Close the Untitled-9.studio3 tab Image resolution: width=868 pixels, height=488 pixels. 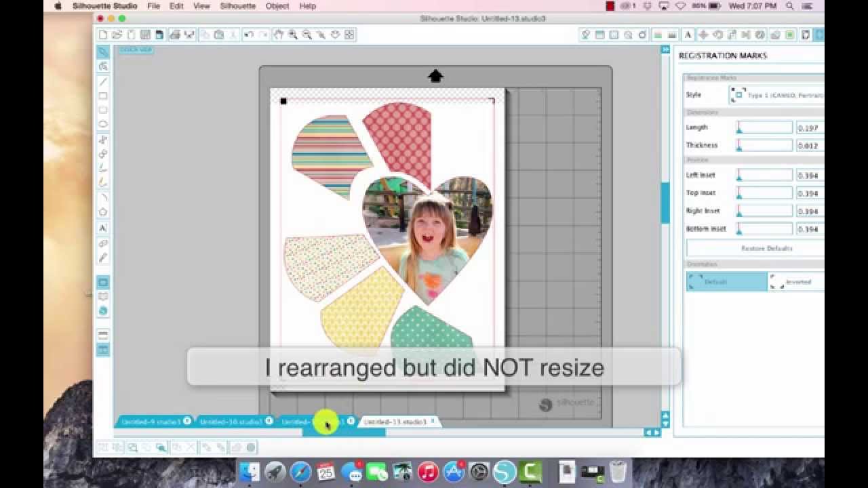(x=187, y=421)
